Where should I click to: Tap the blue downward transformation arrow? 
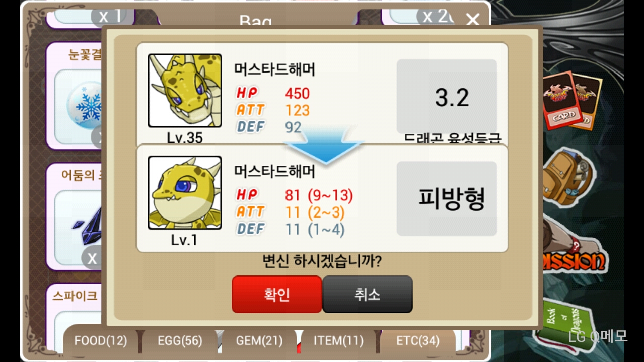coord(325,147)
